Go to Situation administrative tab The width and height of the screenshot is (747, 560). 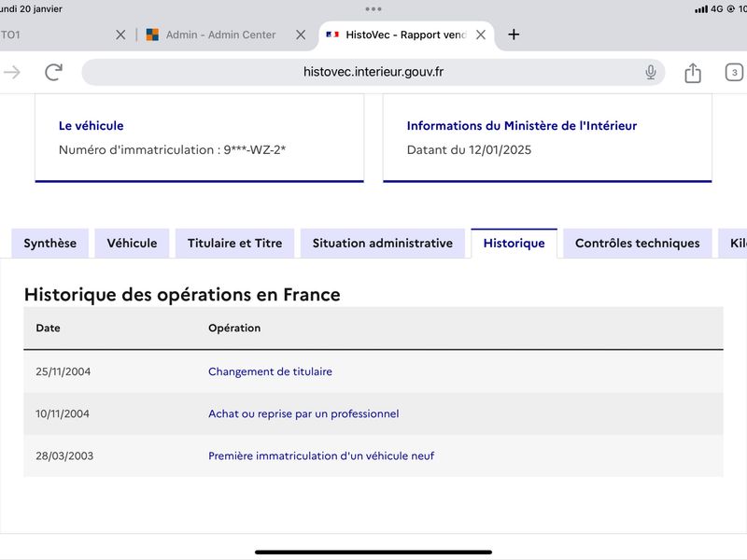383,244
